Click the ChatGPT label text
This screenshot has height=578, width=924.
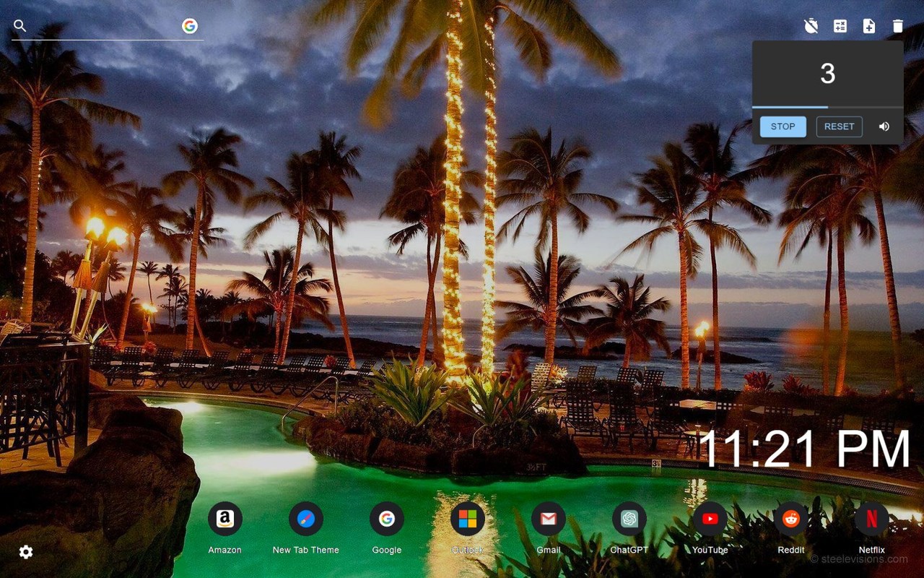[629, 550]
